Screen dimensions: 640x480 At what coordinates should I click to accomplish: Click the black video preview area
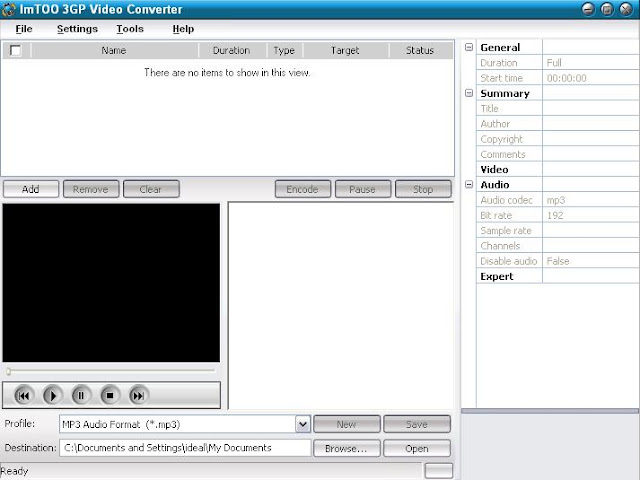pyautogui.click(x=111, y=282)
